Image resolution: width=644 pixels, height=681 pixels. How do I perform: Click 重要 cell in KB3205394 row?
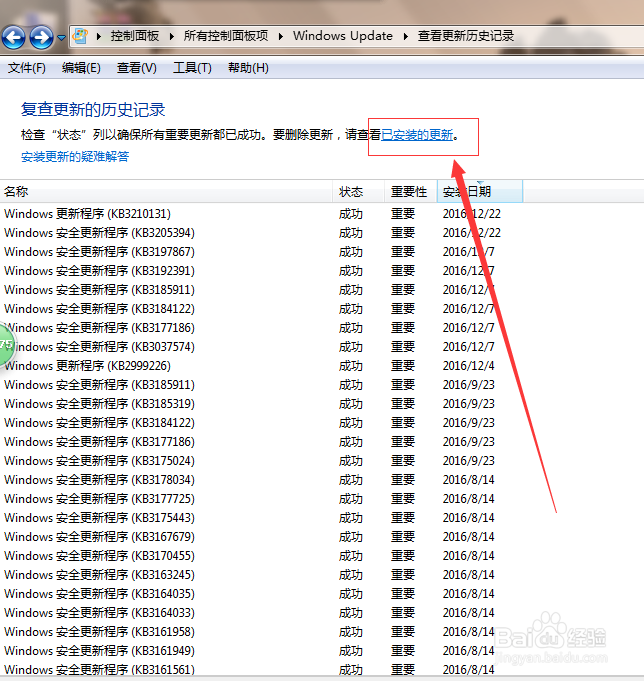coord(403,233)
